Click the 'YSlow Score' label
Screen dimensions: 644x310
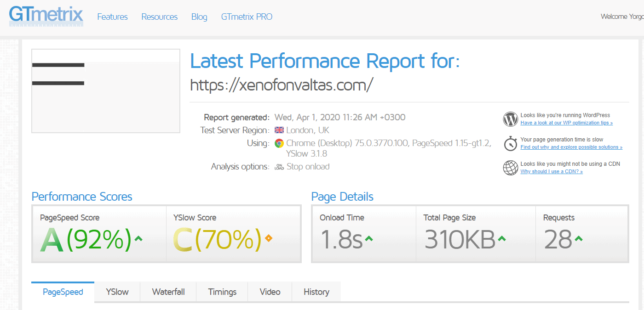[195, 218]
